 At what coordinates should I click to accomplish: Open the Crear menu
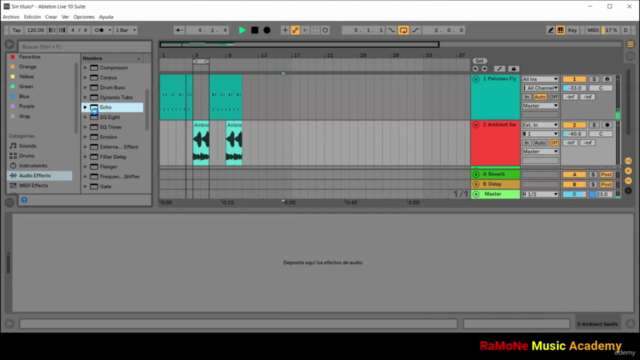tap(51, 17)
